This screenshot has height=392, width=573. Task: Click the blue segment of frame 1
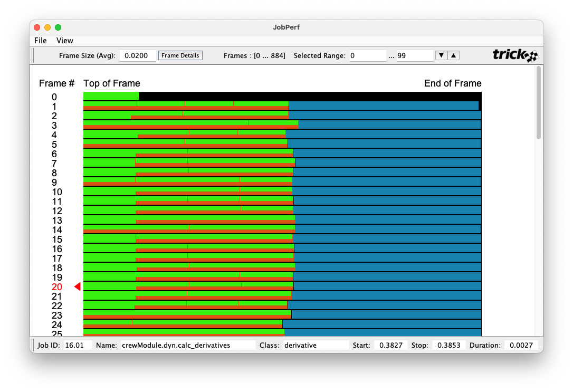click(384, 106)
